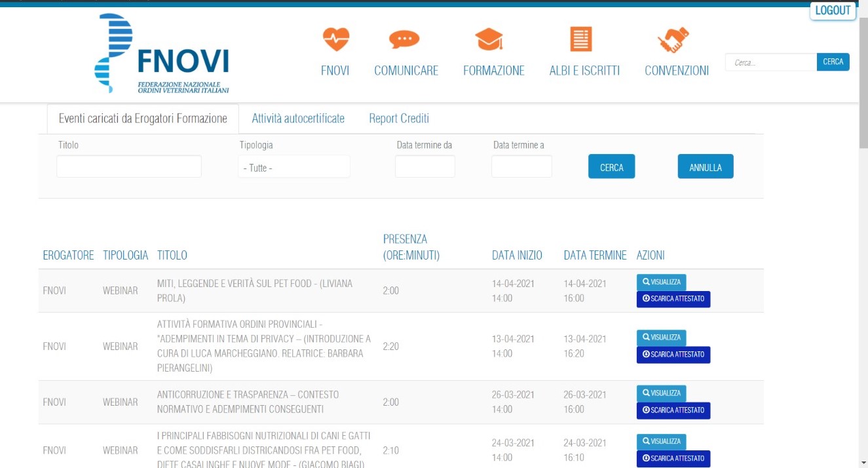Focus the Titolo text field
The height and width of the screenshot is (468, 868).
(129, 166)
